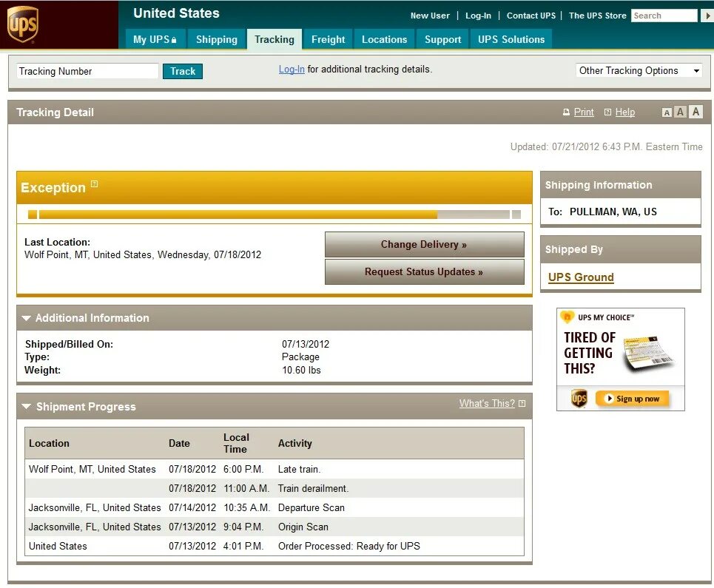Click the Sign up now button
This screenshot has height=588, width=714.
coord(632,399)
